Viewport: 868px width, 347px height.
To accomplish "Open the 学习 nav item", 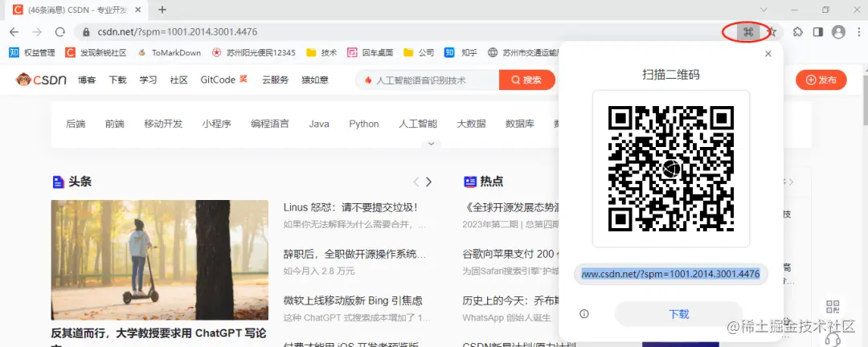I will 148,80.
